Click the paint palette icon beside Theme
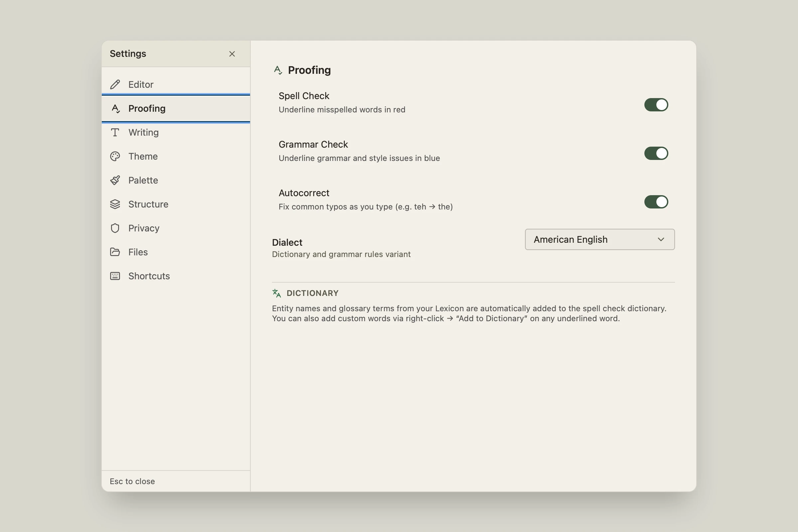This screenshot has width=798, height=532. (x=115, y=156)
